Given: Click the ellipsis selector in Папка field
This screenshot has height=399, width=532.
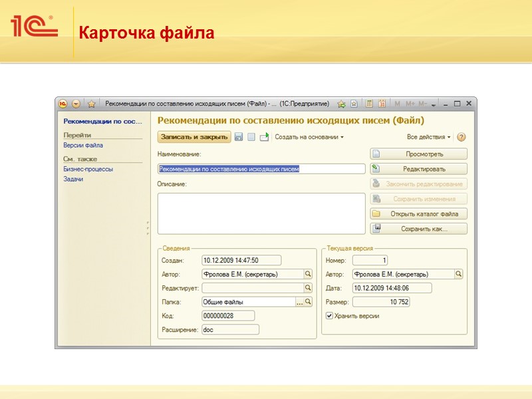Looking at the screenshot, I should (300, 302).
